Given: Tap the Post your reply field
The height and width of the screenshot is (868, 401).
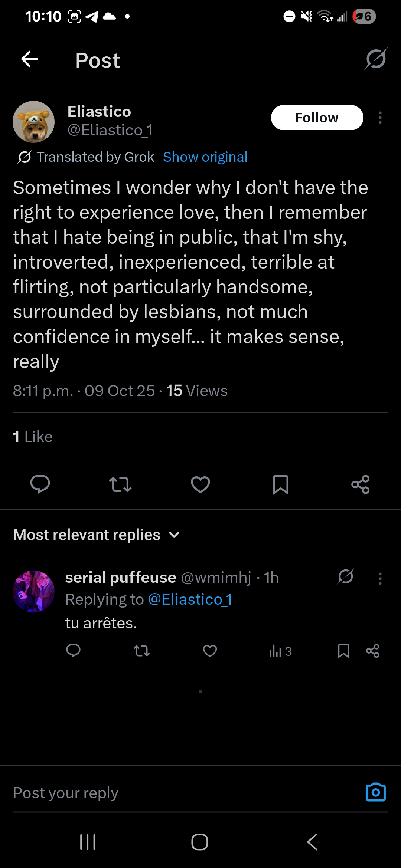Looking at the screenshot, I should pos(186,793).
